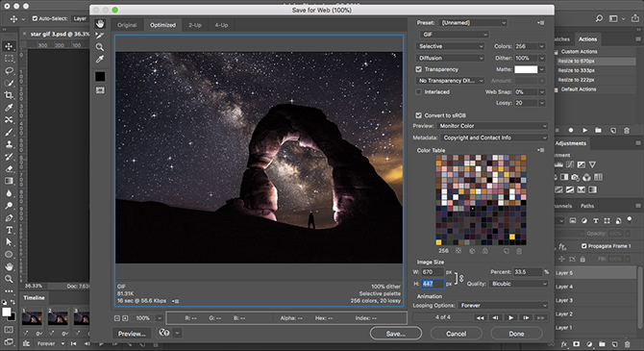
Task: Add new color icon in Color Table
Action: (x=506, y=251)
